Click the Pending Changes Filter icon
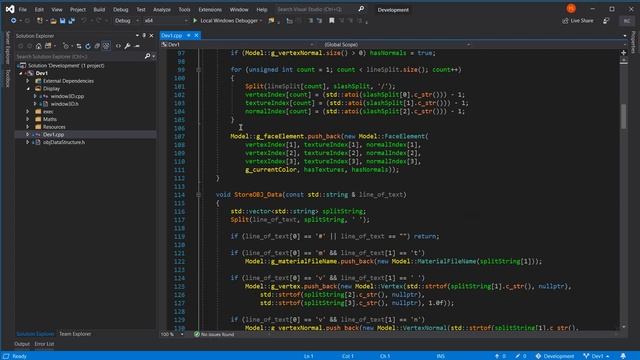640x360 pixels. pos(66,46)
